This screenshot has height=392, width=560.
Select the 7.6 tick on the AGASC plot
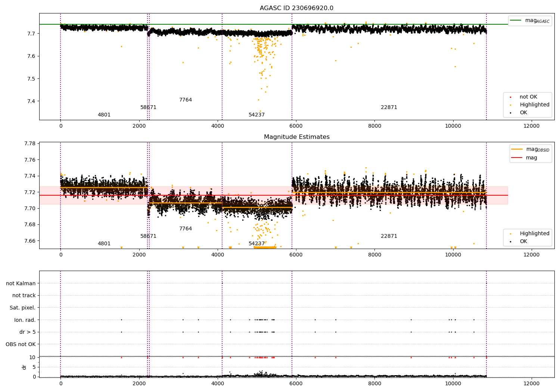point(31,56)
